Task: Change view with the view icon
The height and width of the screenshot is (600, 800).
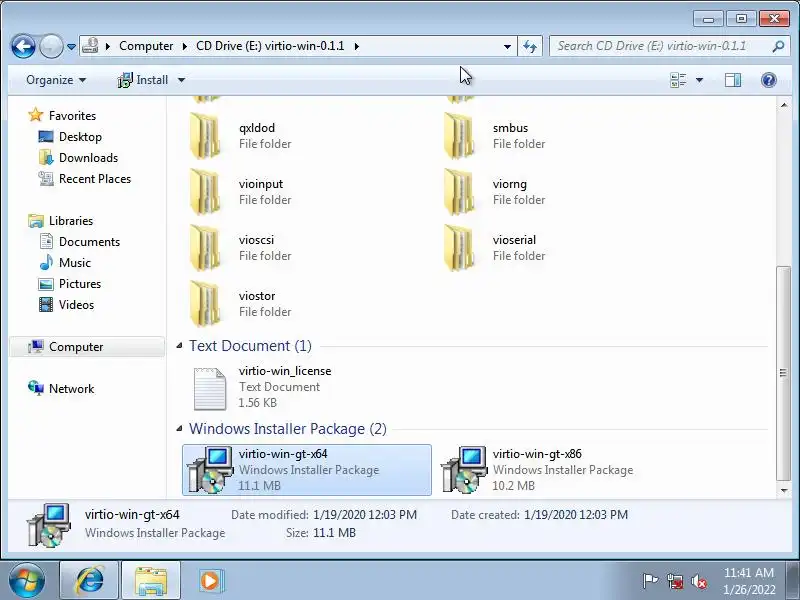Action: (x=678, y=80)
